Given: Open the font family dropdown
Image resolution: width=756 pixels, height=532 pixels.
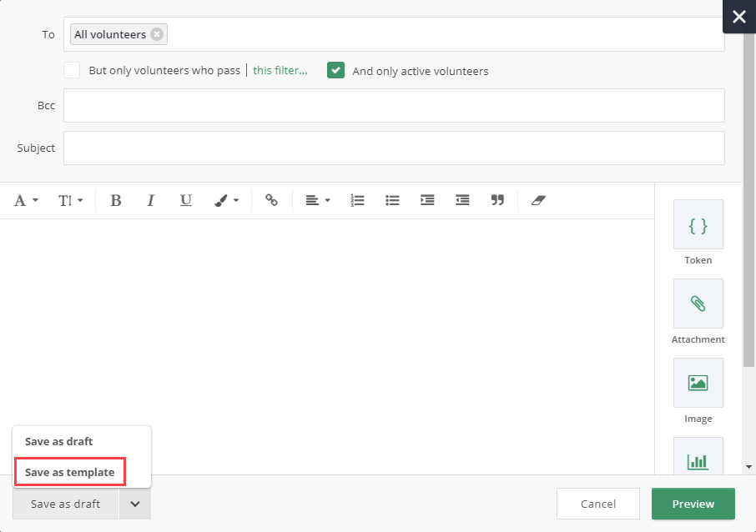Looking at the screenshot, I should click(x=27, y=200).
